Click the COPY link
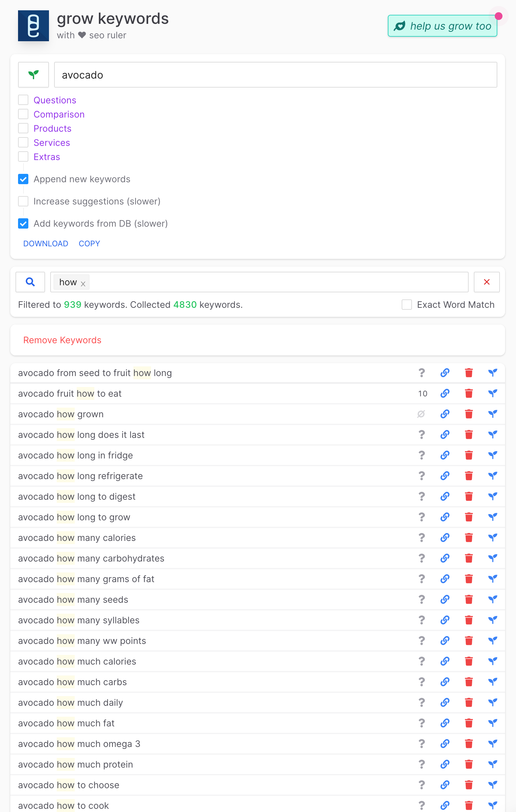Image resolution: width=516 pixels, height=812 pixels. pyautogui.click(x=89, y=243)
